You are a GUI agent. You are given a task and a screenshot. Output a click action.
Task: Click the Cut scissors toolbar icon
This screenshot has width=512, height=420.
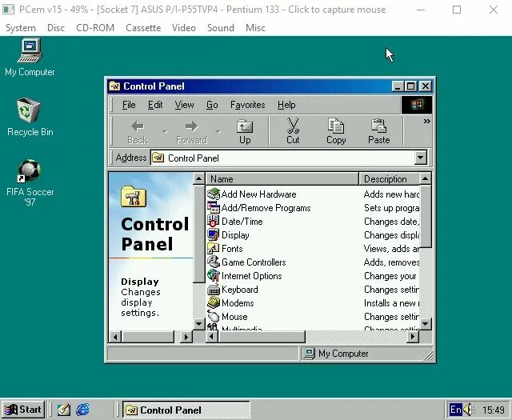tap(293, 126)
